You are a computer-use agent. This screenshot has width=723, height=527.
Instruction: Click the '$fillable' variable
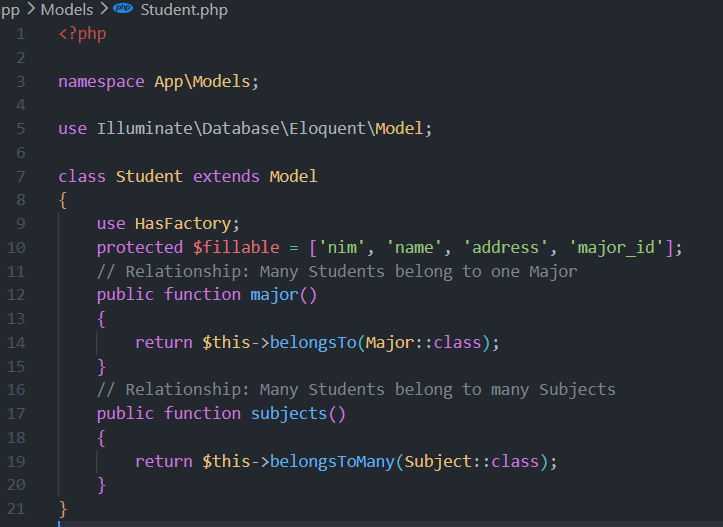tap(236, 248)
